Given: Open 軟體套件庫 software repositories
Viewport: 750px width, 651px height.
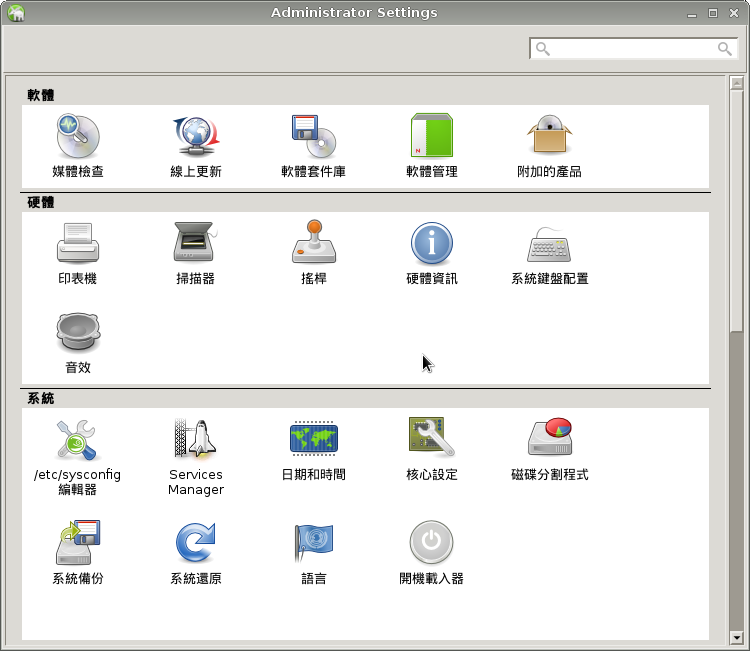Looking at the screenshot, I should pyautogui.click(x=313, y=145).
